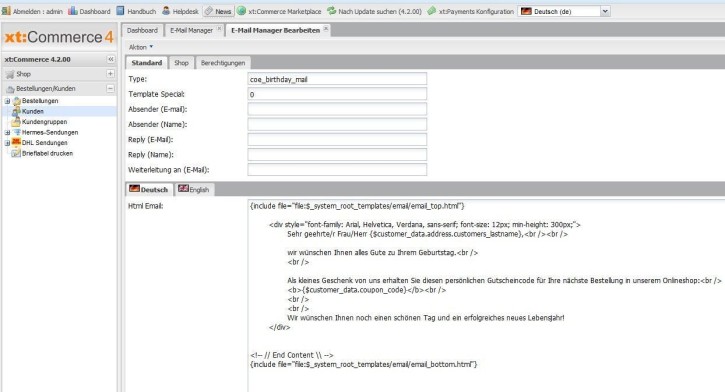Screen dimensions: 725x392
Task: Collapse the Bestellungen/Kunden section
Action: tap(111, 88)
